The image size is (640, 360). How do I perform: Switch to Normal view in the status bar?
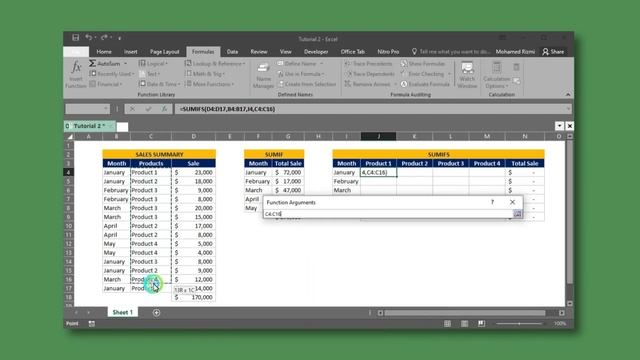point(447,324)
